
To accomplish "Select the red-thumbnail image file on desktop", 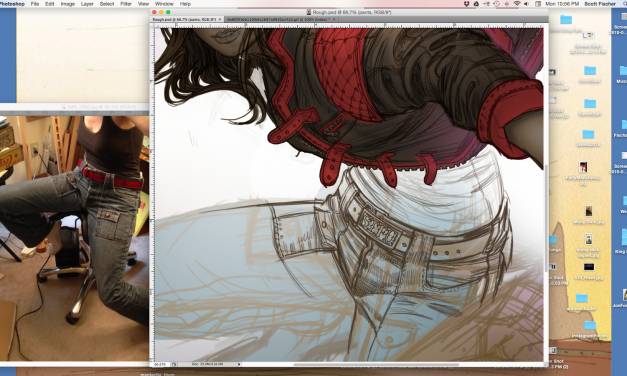I will [x=583, y=167].
